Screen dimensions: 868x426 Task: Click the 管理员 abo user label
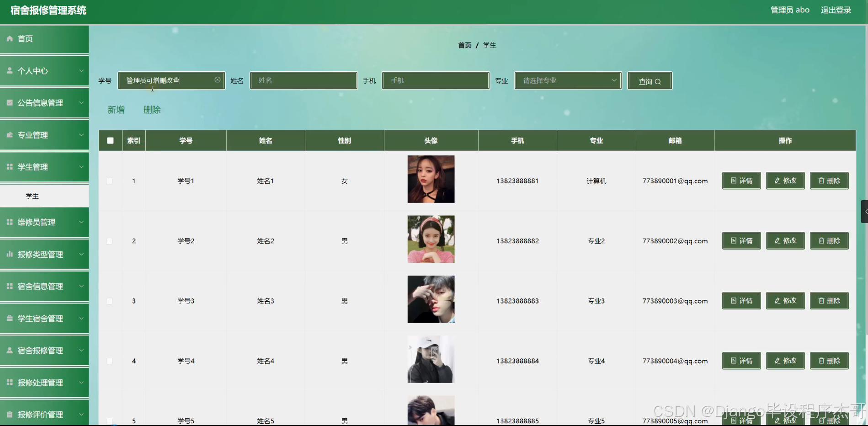click(x=790, y=10)
